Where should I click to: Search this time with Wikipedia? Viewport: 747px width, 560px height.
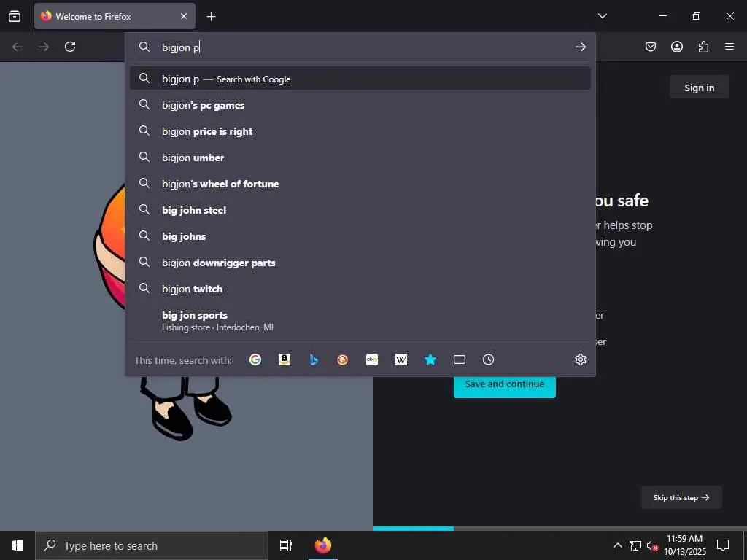[x=401, y=359]
